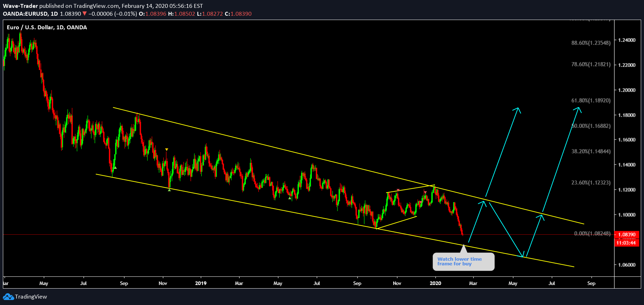Click the red down-triangle change indicator
644x305 pixels.
point(85,14)
